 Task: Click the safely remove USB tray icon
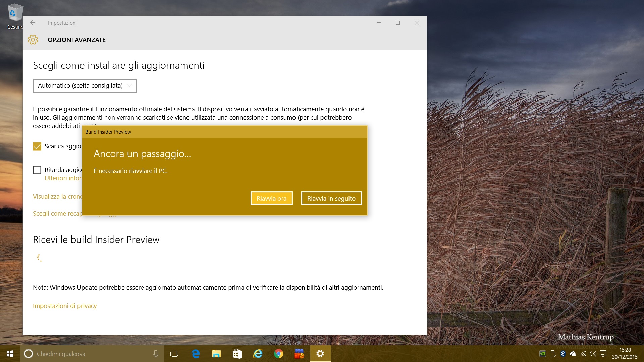point(553,354)
